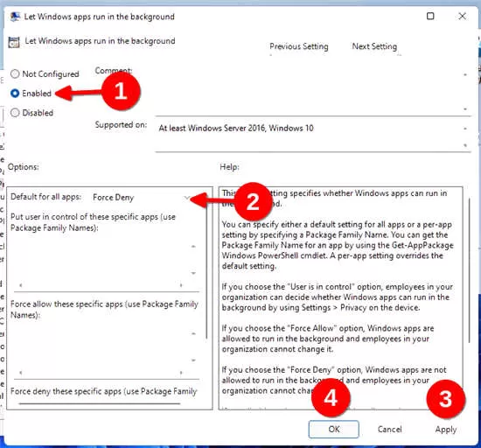Click the Cancel button
The height and width of the screenshot is (448, 481).
(x=389, y=429)
